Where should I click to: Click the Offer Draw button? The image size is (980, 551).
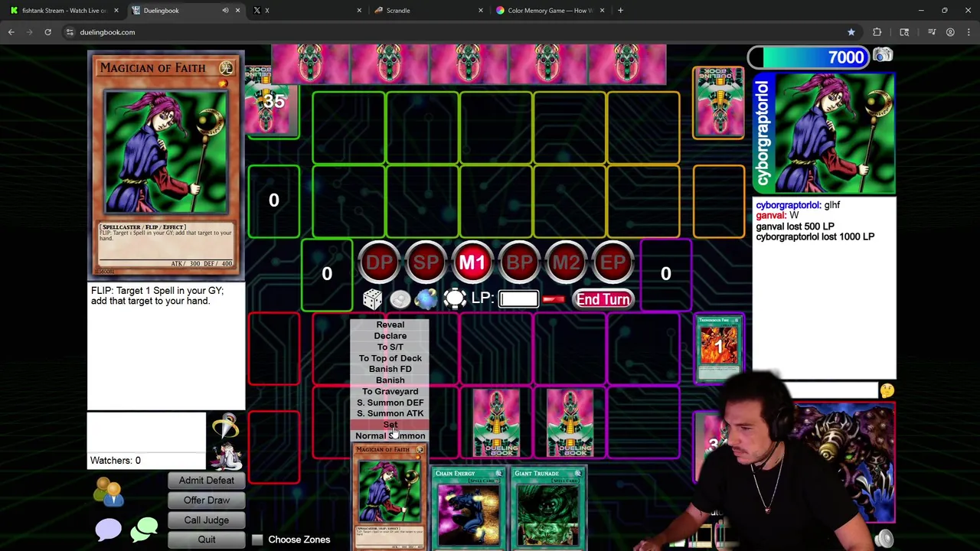point(207,500)
